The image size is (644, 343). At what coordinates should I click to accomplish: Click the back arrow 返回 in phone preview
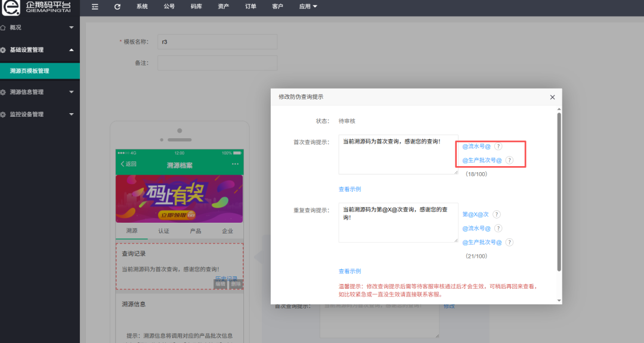(x=128, y=164)
